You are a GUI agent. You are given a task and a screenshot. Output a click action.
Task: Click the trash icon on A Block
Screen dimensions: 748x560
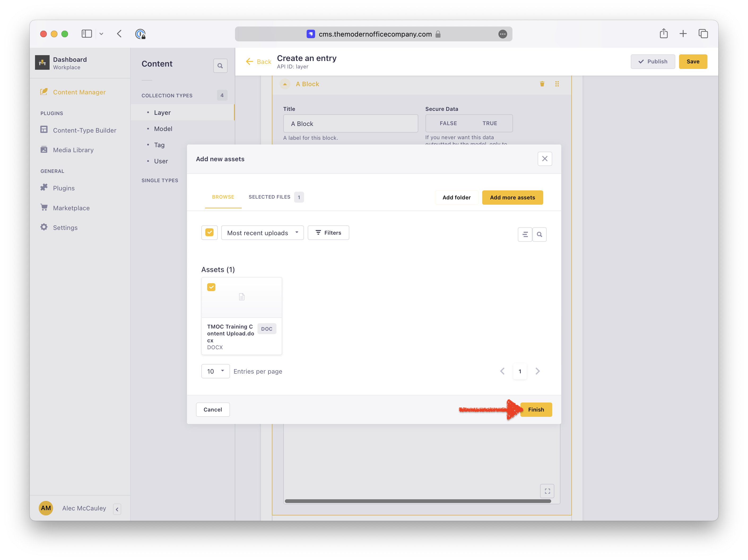542,84
